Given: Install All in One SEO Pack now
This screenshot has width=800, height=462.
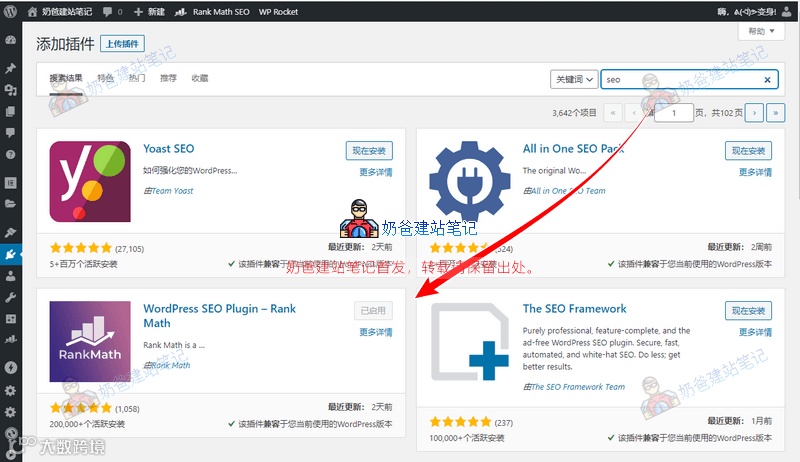Looking at the screenshot, I should tap(748, 150).
